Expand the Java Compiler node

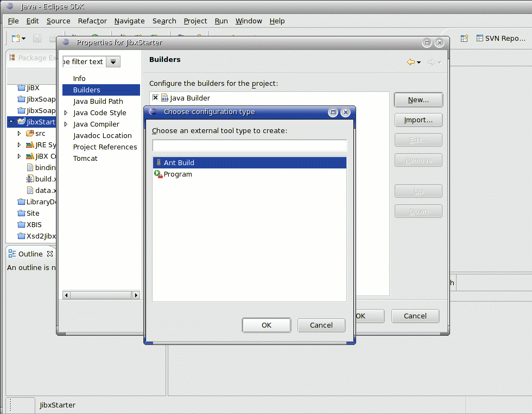66,124
